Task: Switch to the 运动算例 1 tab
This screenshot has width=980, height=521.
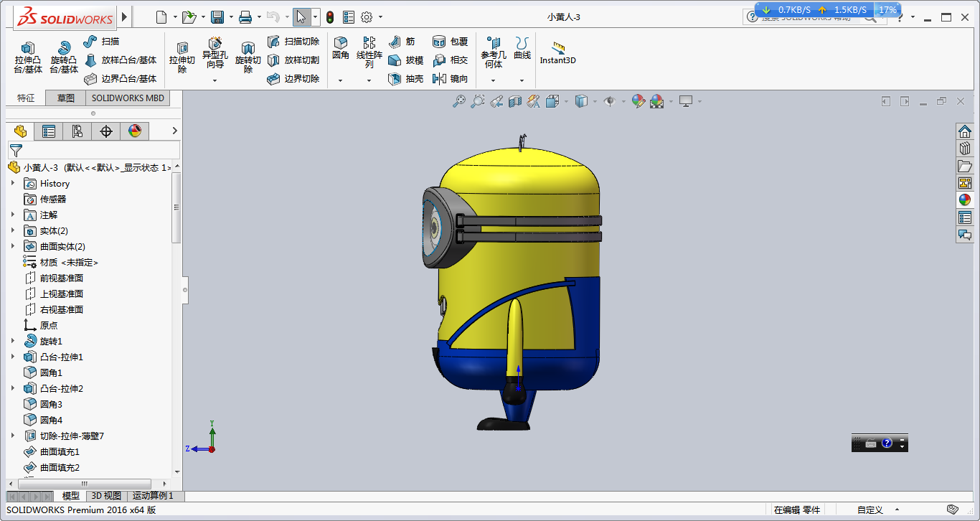Action: (x=153, y=496)
